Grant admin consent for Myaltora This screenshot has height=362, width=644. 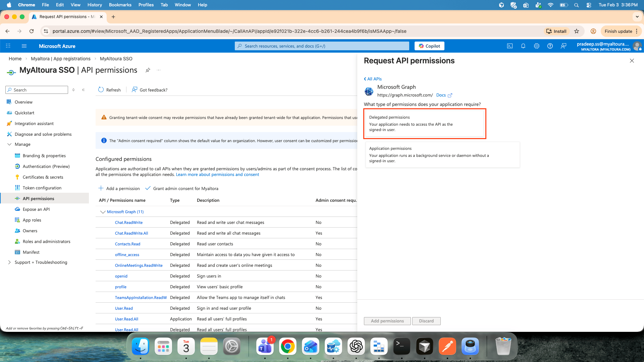(182, 189)
